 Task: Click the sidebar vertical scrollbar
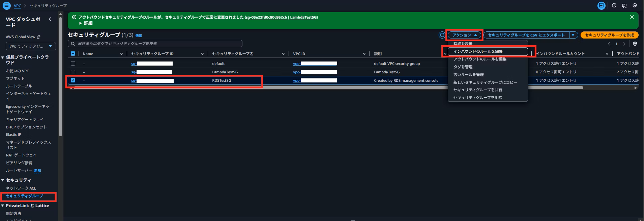pyautogui.click(x=60, y=76)
